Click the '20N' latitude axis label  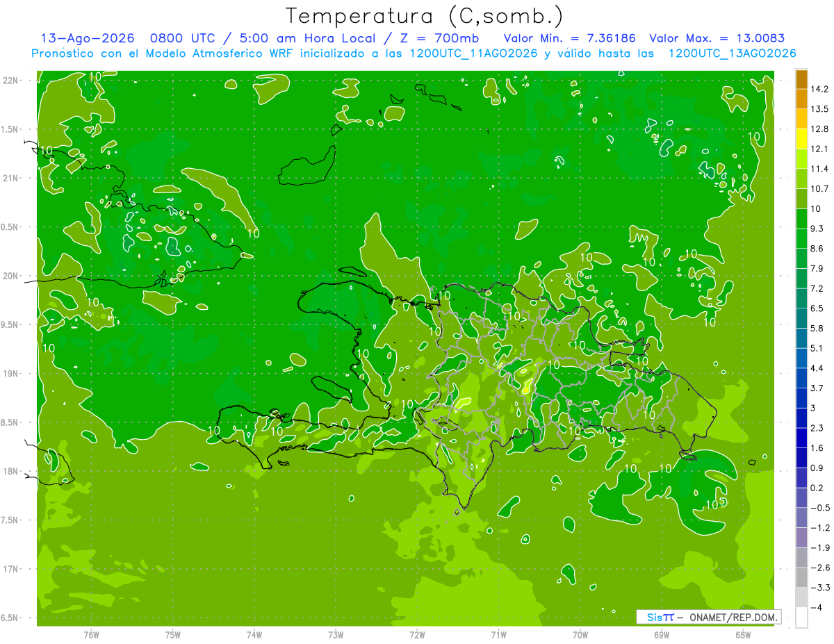pyautogui.click(x=10, y=276)
